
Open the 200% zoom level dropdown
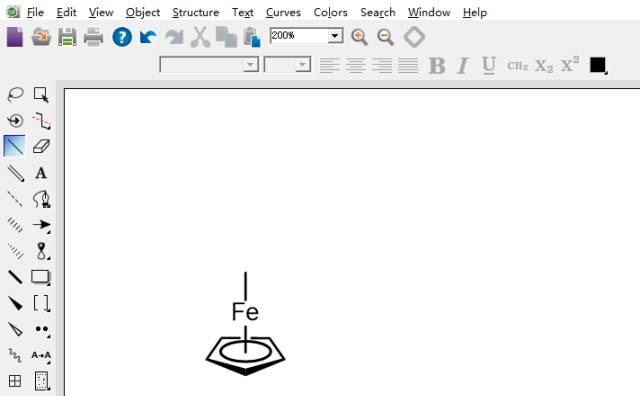(335, 36)
